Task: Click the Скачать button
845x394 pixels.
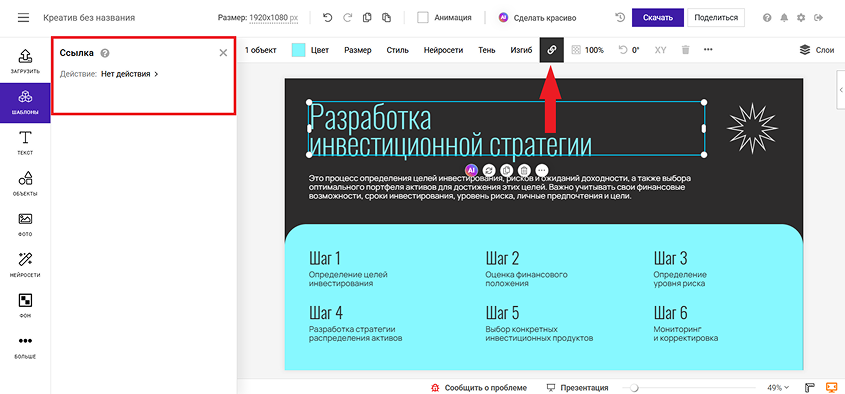Action: (x=657, y=18)
